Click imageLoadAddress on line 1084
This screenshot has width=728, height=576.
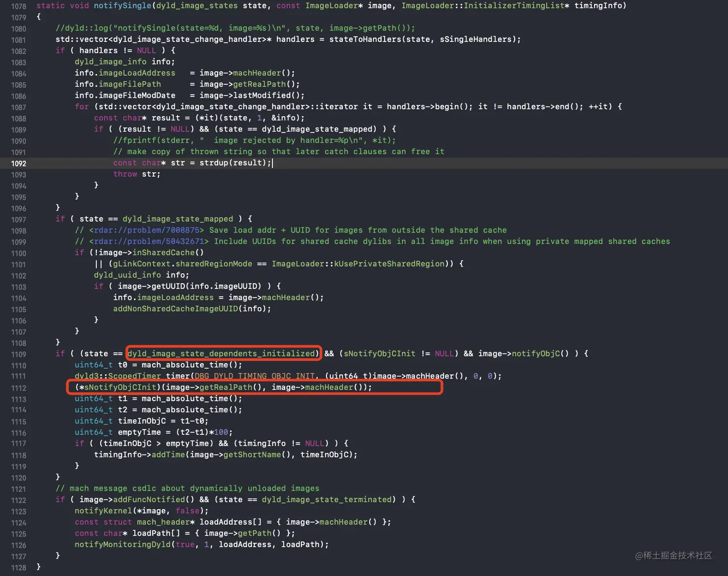pos(137,73)
